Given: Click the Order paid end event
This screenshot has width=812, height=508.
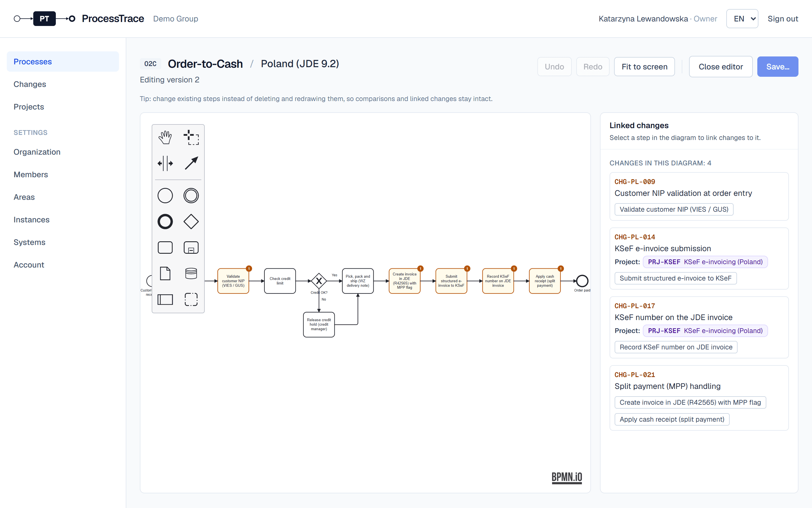Looking at the screenshot, I should pos(582,281).
